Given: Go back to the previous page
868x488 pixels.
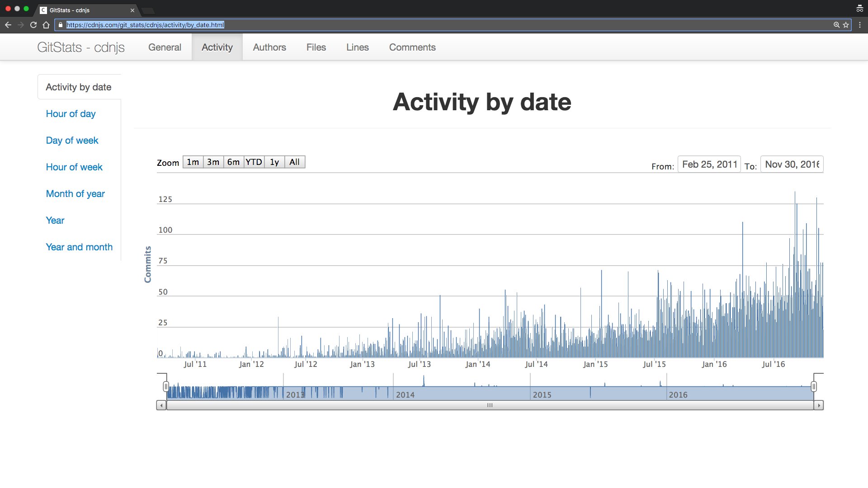Looking at the screenshot, I should click(8, 25).
